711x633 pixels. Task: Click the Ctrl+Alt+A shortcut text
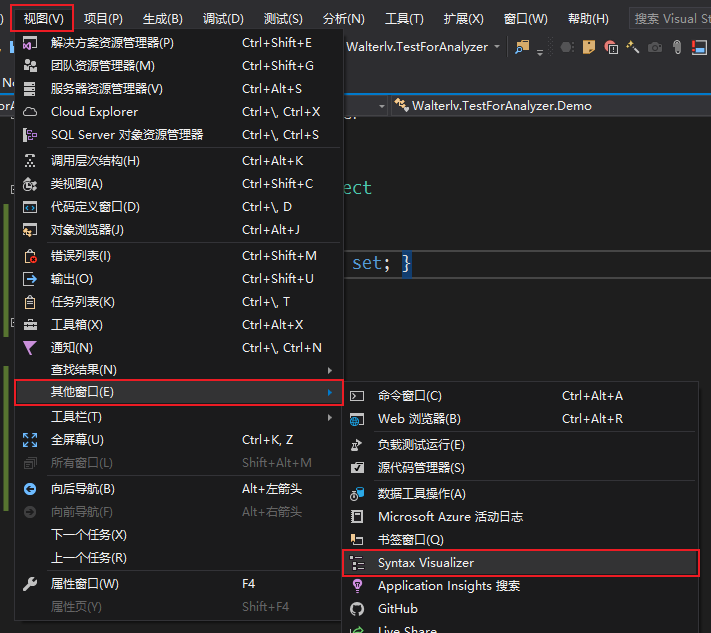click(592, 396)
